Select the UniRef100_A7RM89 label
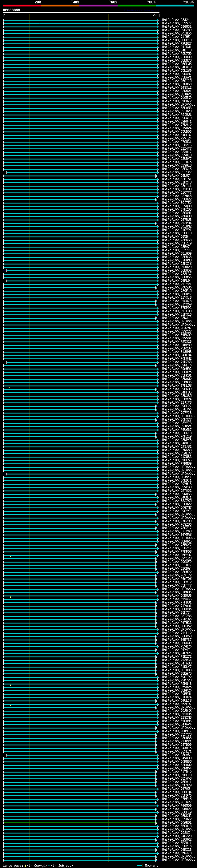Screen dimensions: 197x868 [x=176, y=464]
